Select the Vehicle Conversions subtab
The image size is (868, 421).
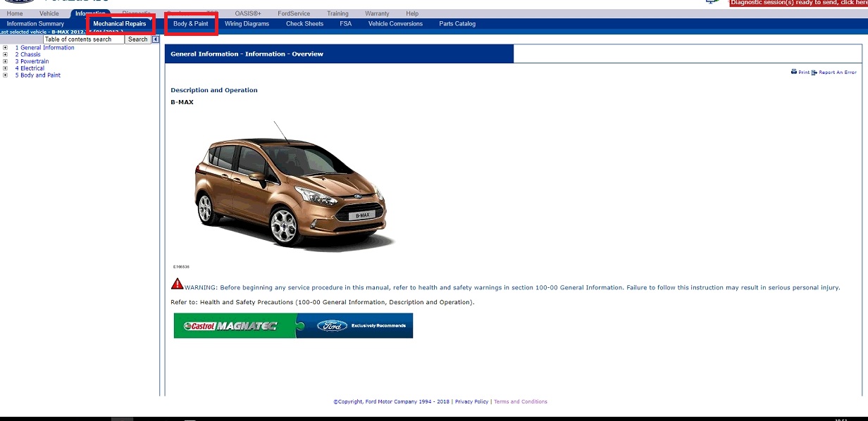tap(395, 24)
